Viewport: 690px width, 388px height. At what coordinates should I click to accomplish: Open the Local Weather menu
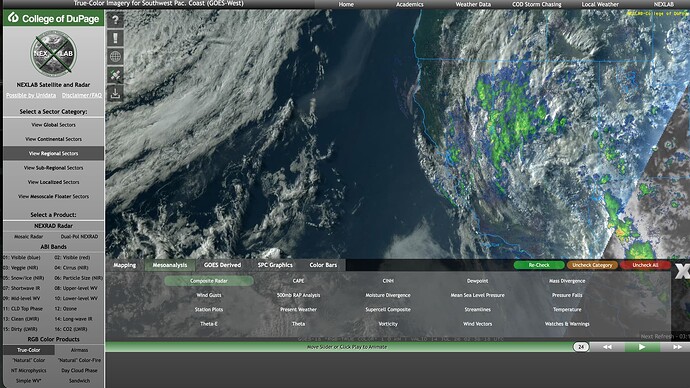(x=600, y=4)
